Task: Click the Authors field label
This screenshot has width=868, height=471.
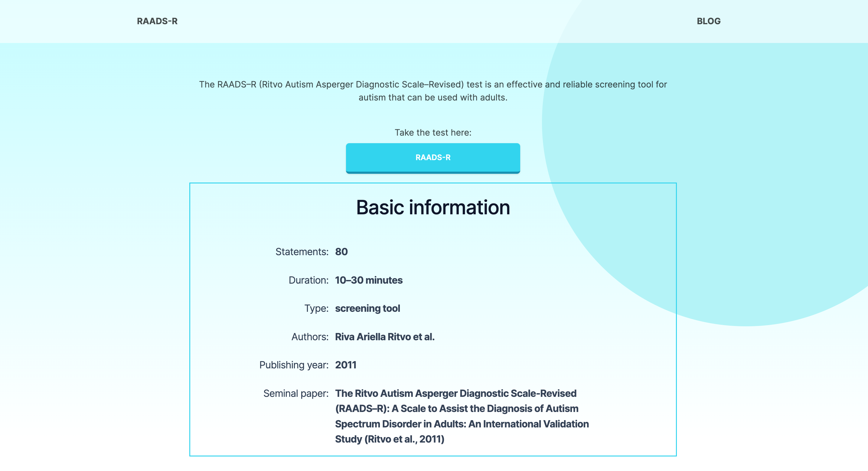Action: (x=310, y=337)
